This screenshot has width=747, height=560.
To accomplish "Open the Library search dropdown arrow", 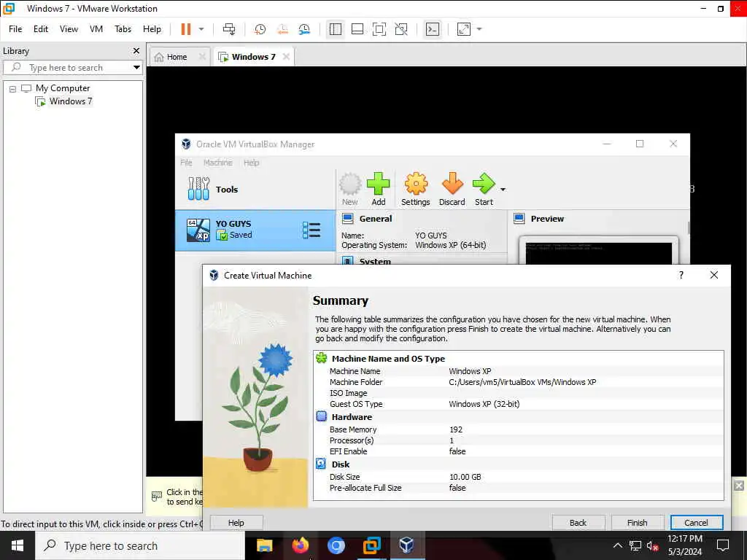I will click(x=136, y=68).
